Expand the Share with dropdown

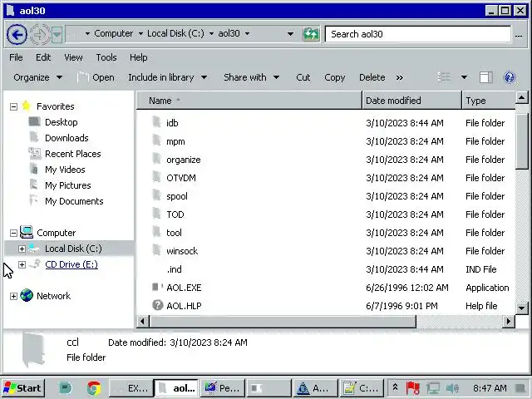[251, 77]
